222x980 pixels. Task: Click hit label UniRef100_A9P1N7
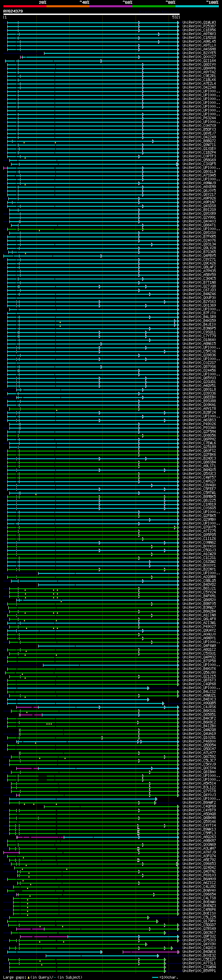(x=199, y=202)
